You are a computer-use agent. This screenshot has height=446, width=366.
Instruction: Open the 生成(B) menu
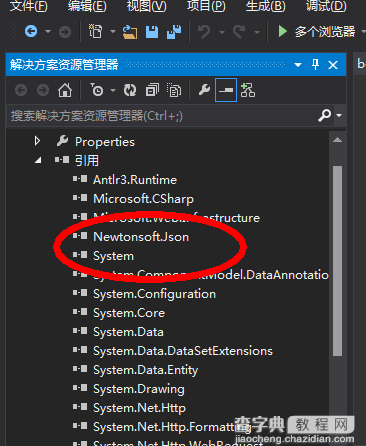point(266,6)
